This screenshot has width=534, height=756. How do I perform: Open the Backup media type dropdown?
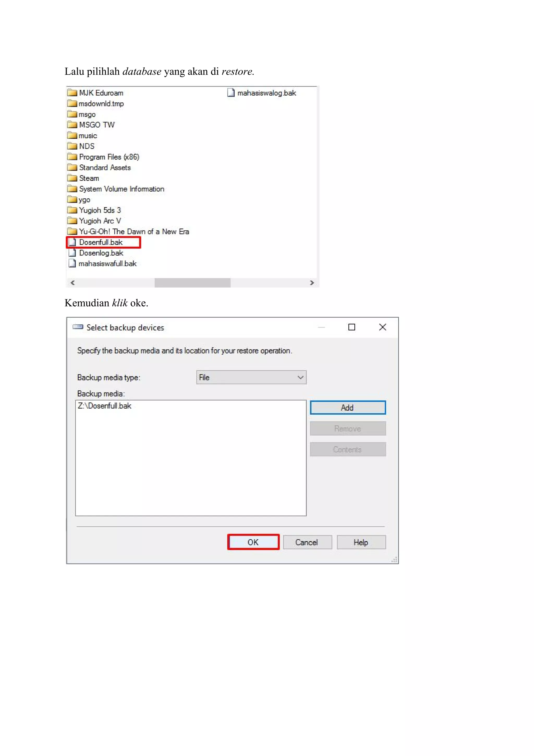pos(251,377)
